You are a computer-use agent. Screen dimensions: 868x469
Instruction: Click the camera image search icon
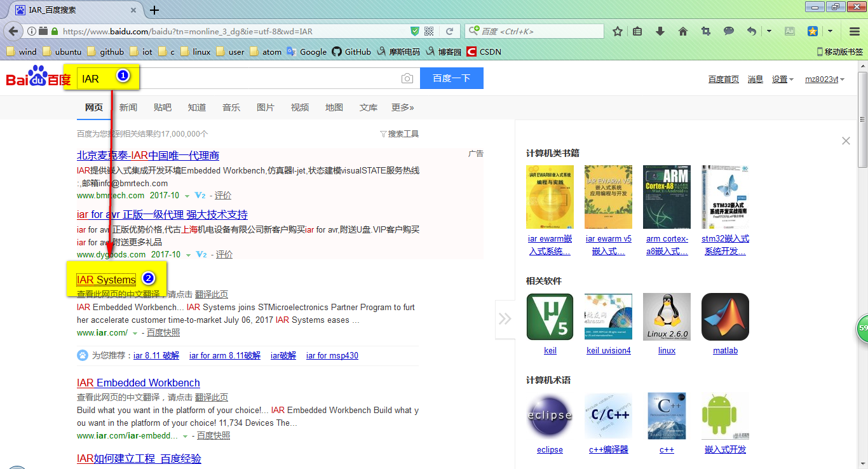click(407, 78)
